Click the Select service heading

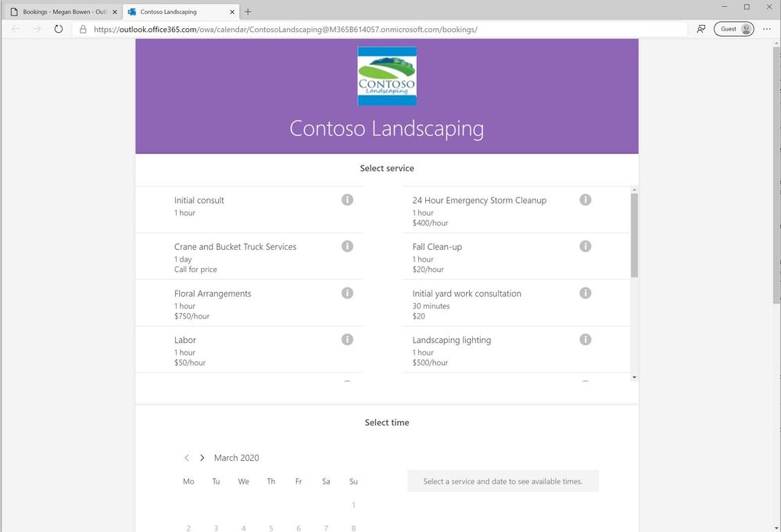point(387,168)
